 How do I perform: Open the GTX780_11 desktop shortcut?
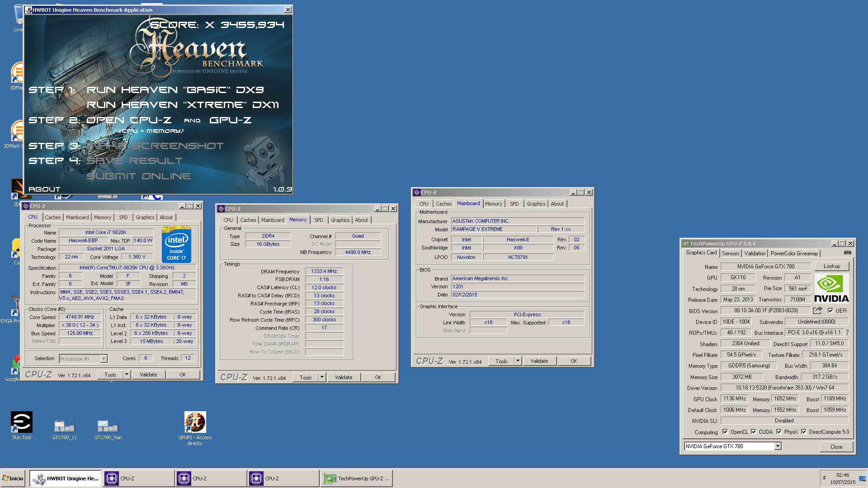64,429
